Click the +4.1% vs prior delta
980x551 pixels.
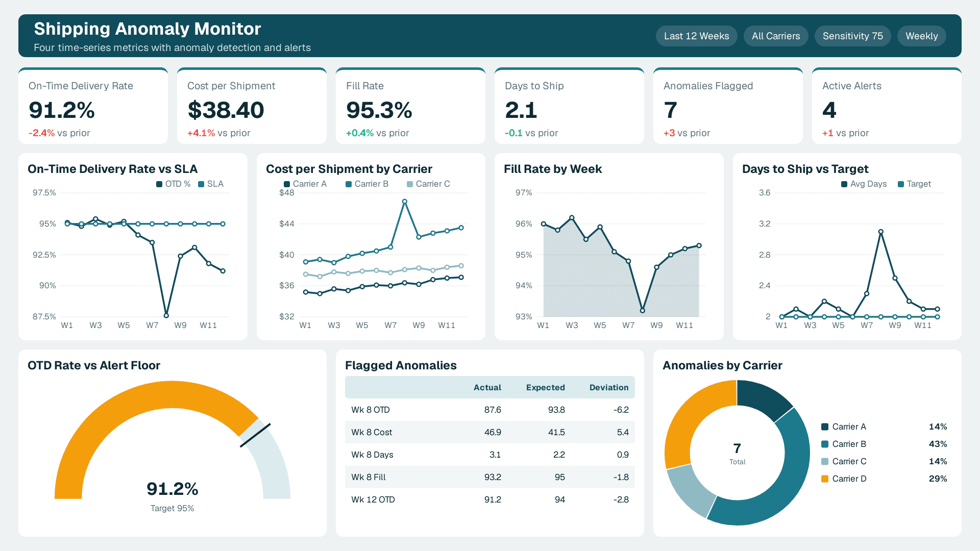[218, 133]
